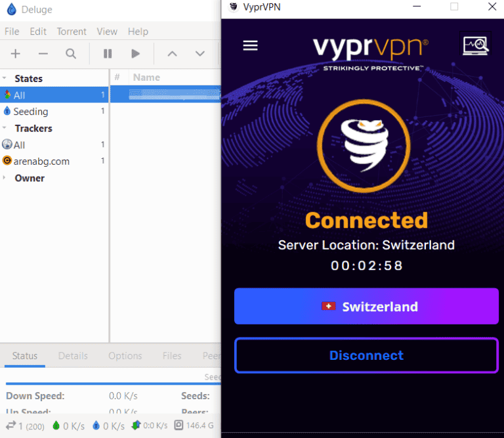The height and width of the screenshot is (438, 504).
Task: Filter by arenabg.com tracker
Action: click(41, 161)
